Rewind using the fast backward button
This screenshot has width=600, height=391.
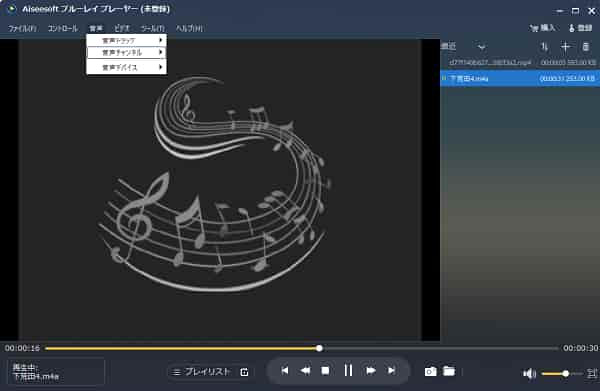(x=305, y=370)
